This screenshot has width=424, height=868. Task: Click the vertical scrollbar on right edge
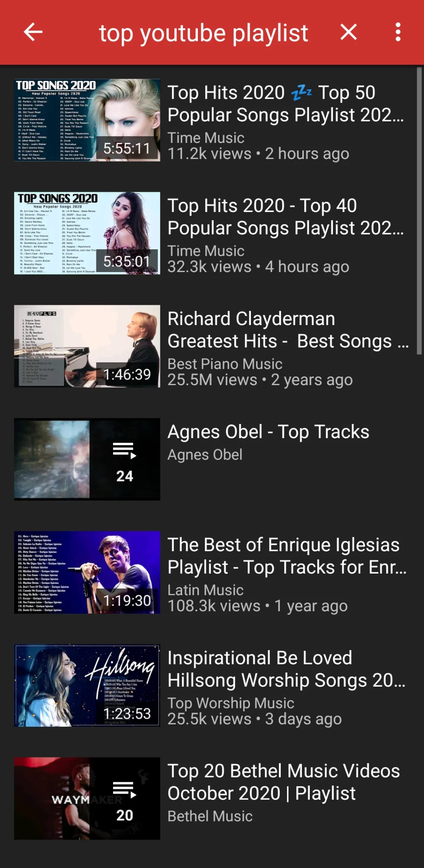click(x=419, y=211)
